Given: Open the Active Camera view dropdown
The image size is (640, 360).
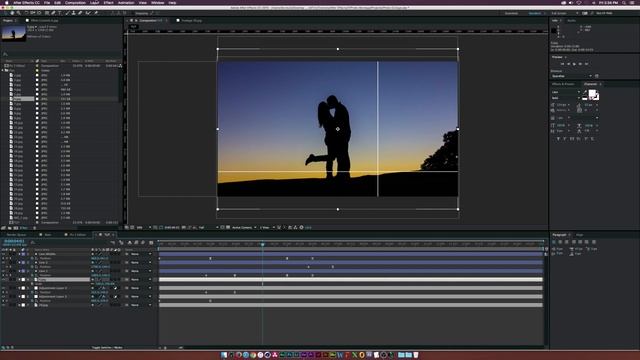Looking at the screenshot, I should click(x=244, y=227).
